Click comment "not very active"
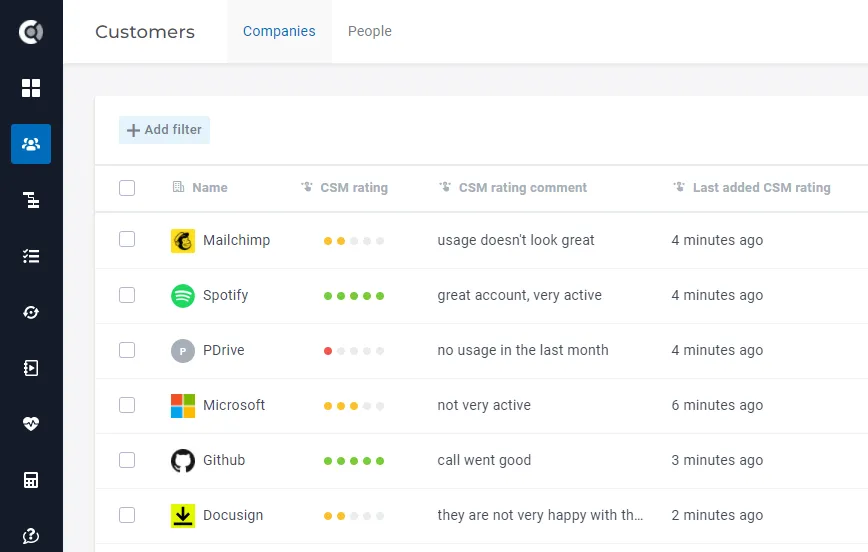This screenshot has width=868, height=552. 484,405
